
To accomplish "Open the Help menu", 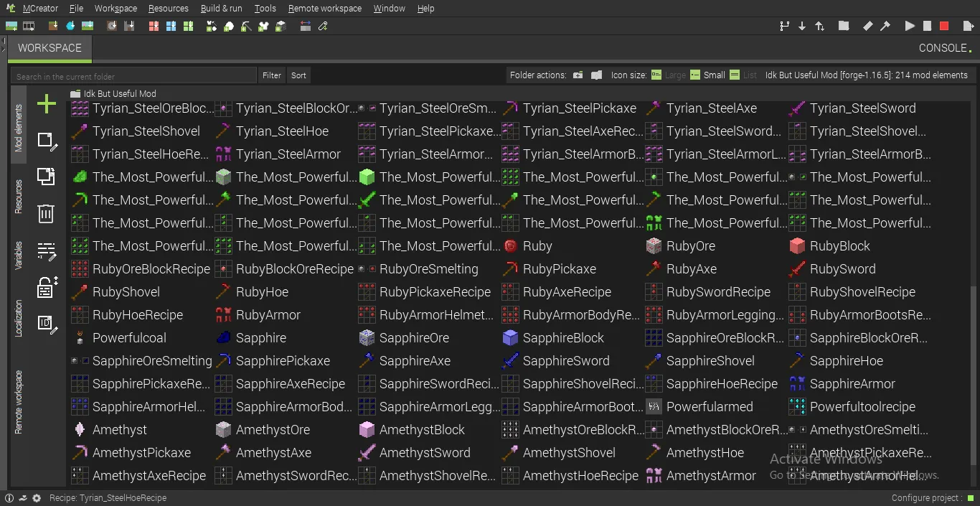I will click(425, 9).
